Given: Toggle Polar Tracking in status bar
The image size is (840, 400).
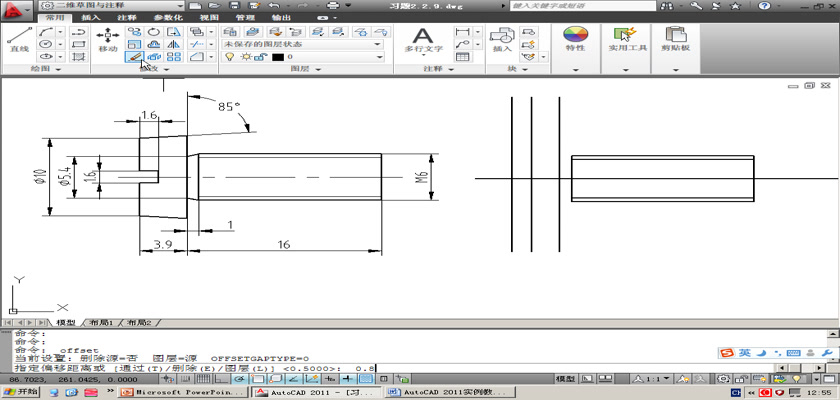Looking at the screenshot, I should click(x=238, y=379).
